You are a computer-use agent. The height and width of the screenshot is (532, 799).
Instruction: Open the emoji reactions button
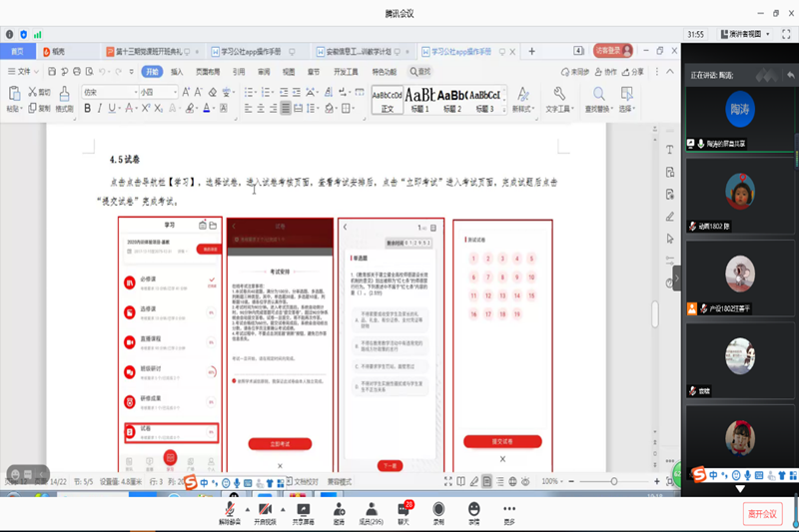point(473,513)
